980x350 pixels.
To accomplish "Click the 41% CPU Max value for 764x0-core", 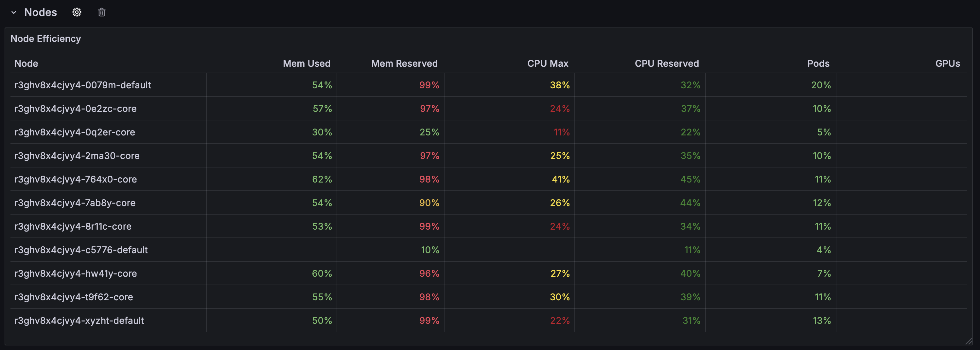I will click(561, 179).
